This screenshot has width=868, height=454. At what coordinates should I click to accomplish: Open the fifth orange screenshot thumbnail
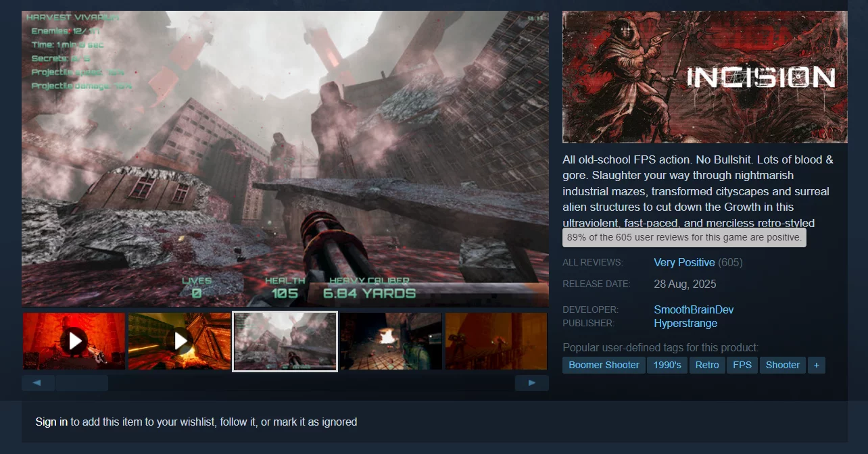click(x=496, y=341)
